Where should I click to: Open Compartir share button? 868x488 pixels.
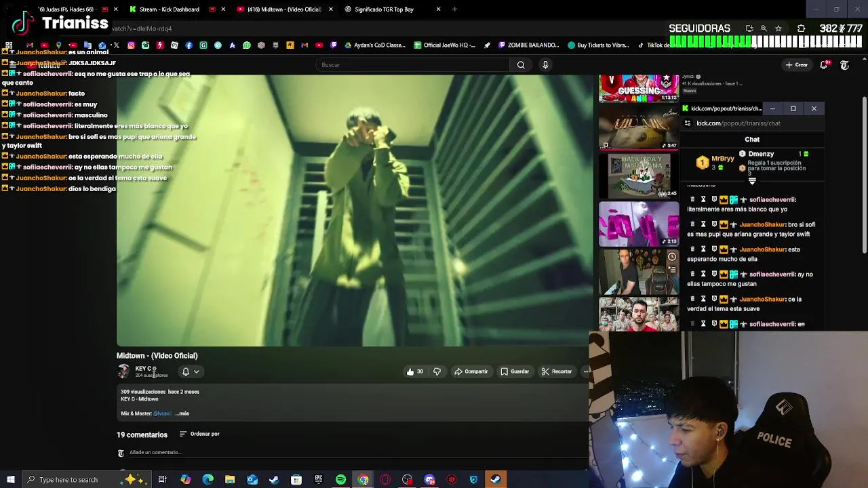coord(471,371)
